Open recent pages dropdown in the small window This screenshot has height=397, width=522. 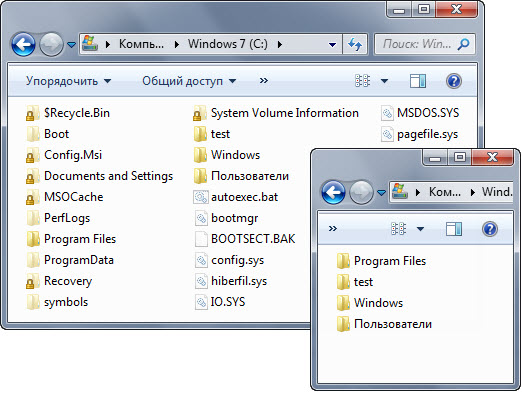[381, 193]
